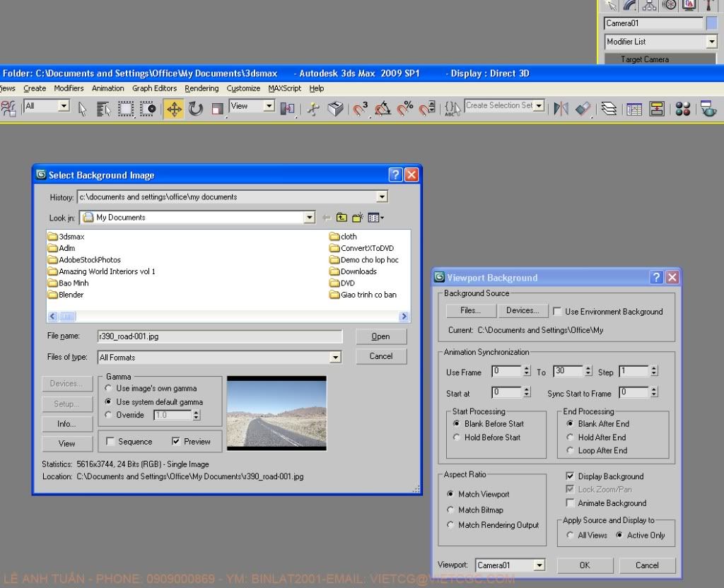Enable Animate Background checkbox

click(x=571, y=502)
